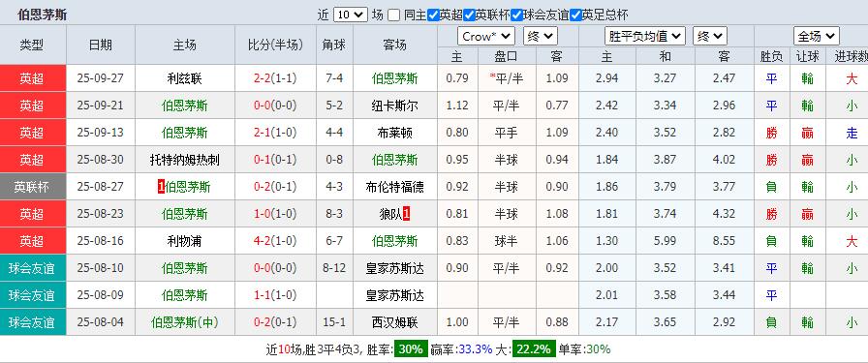Screen dimensions: 868x363
Task: Open the Crow* bookmaker dropdown
Action: click(486, 37)
